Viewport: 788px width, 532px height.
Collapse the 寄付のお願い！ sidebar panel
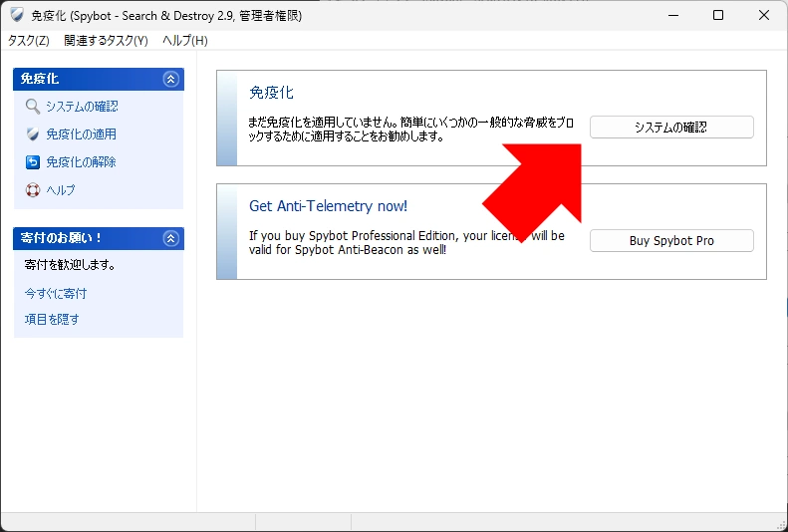point(171,238)
